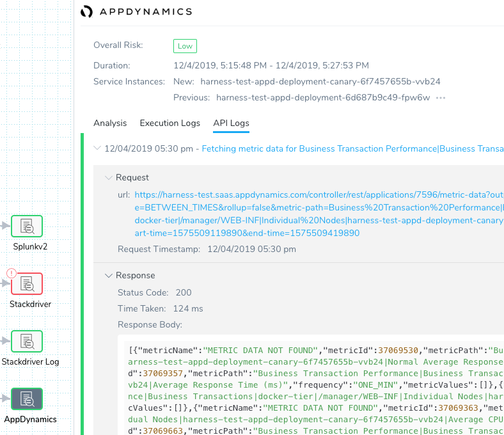Show more previous service instances ellipsis
The width and height of the screenshot is (504, 435).
tap(441, 98)
